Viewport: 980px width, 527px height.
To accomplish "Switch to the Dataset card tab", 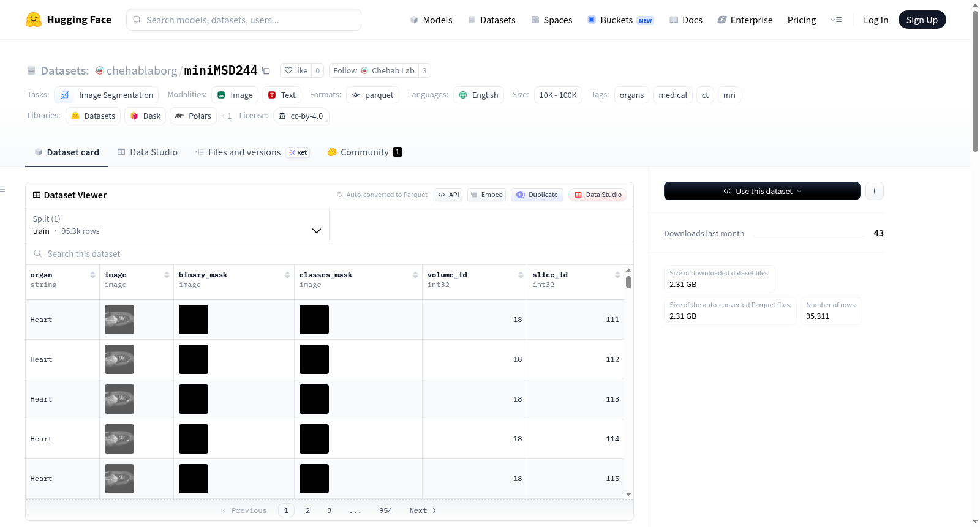I will pos(66,152).
